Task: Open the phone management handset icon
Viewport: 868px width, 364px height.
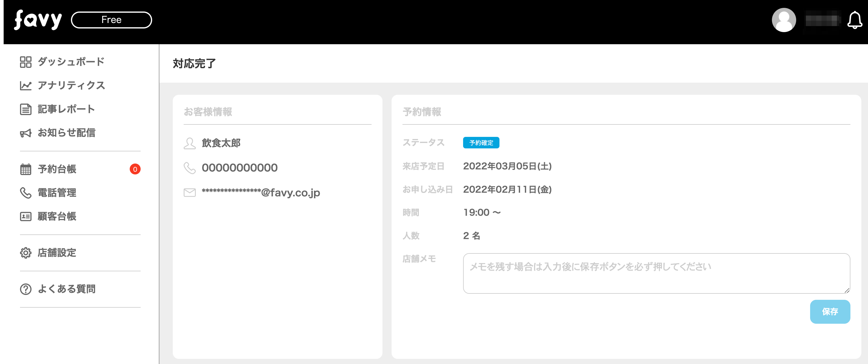Action: click(25, 193)
